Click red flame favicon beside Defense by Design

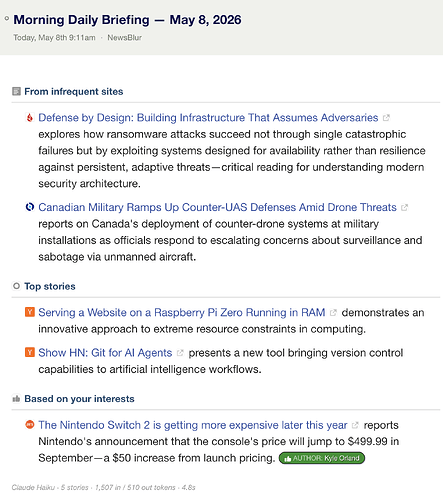[30, 117]
